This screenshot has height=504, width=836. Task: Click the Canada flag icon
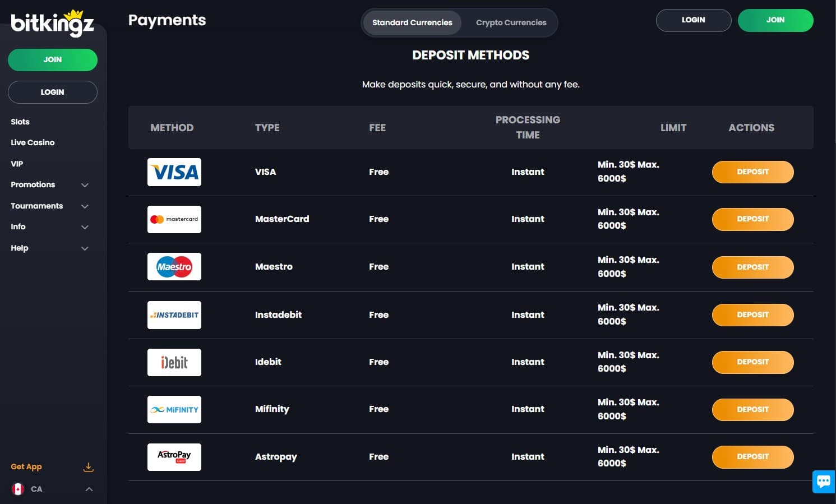point(18,489)
